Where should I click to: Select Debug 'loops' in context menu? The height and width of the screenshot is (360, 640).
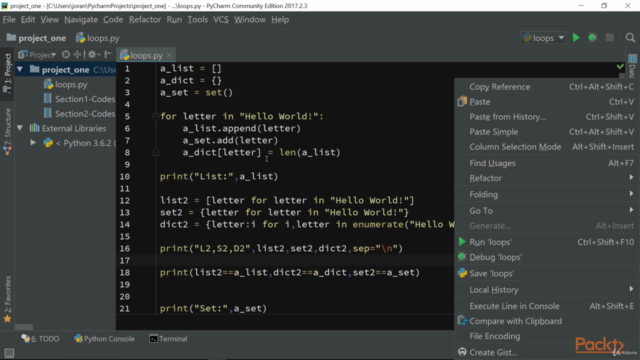(546, 257)
